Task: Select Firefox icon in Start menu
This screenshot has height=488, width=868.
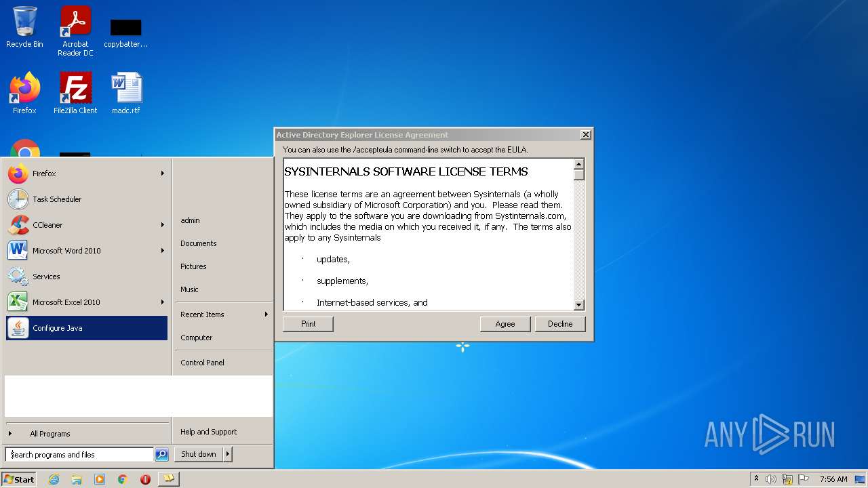Action: 18,174
